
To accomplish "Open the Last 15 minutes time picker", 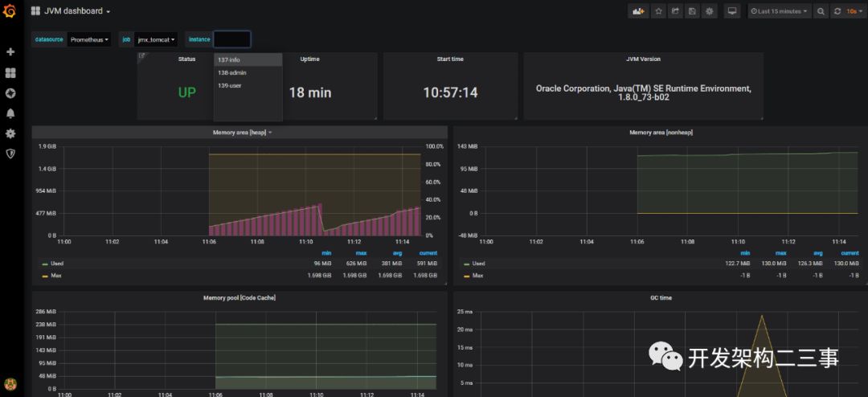I will coord(779,11).
